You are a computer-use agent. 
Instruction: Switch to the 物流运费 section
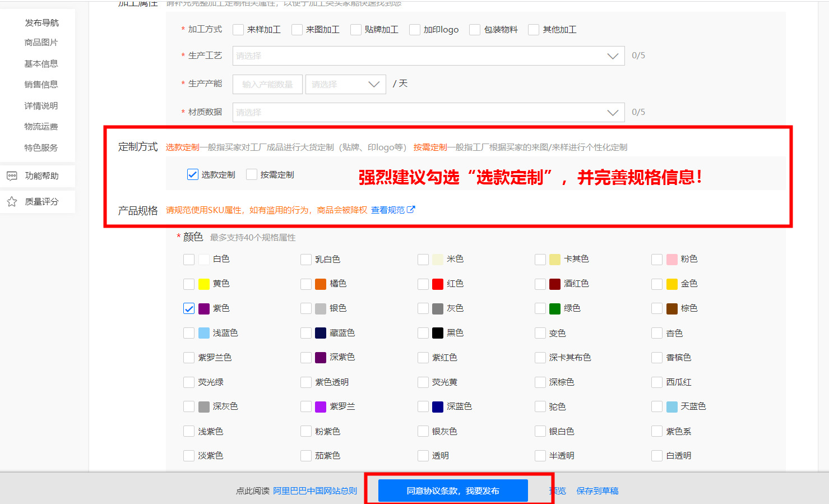(40, 126)
